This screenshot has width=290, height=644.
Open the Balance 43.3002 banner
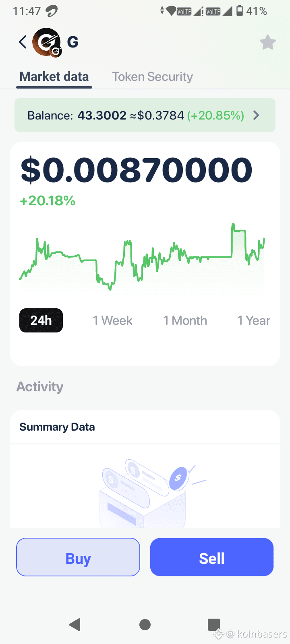point(145,115)
